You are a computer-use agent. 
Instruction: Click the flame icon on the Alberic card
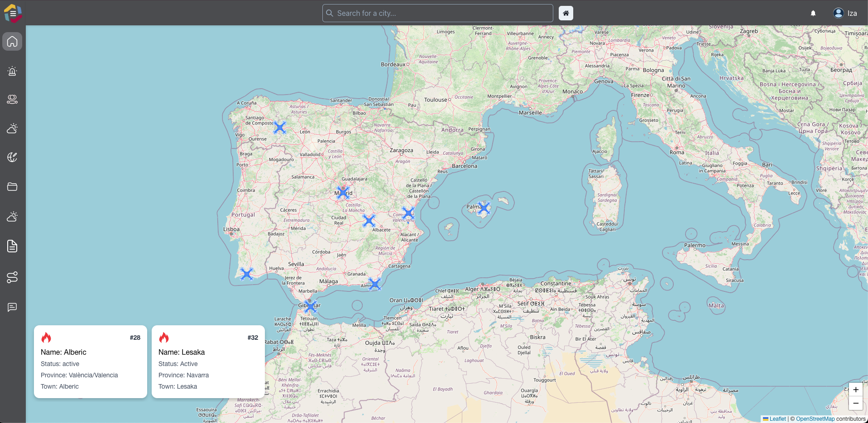point(47,337)
